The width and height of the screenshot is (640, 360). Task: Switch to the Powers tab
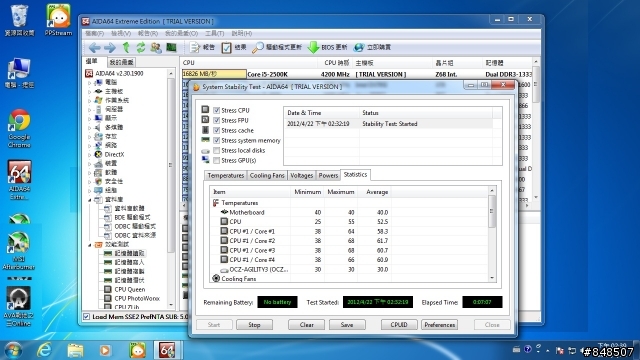328,176
